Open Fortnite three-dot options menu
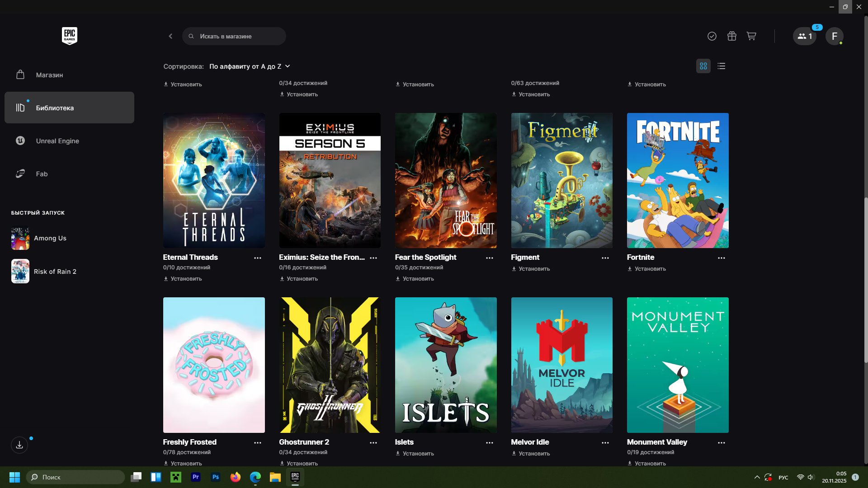868x488 pixels. [721, 258]
